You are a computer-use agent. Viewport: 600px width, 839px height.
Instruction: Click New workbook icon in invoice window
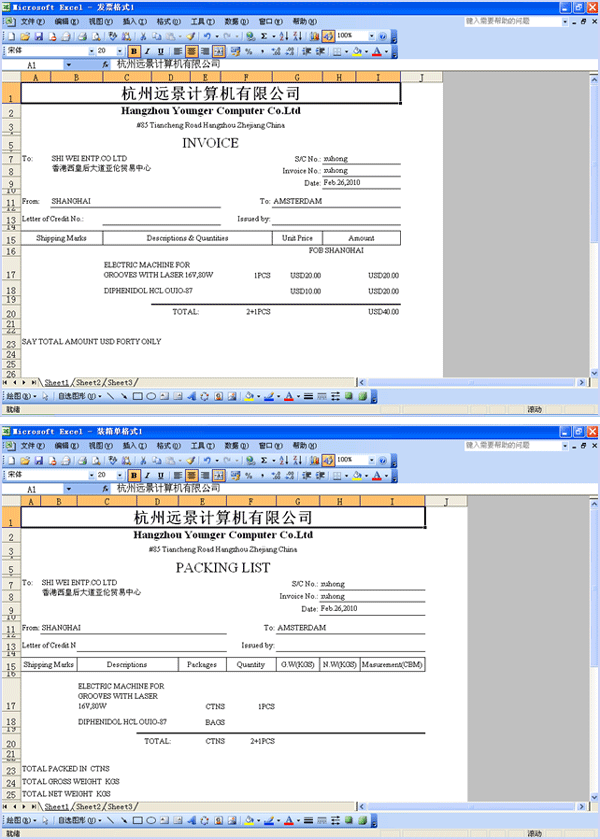point(12,36)
